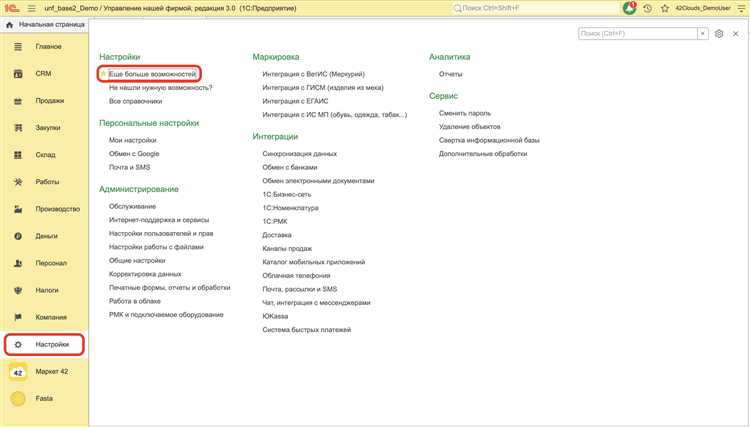Click the Поиск (Ctrl+F) input field
750x427 pixels.
tap(638, 33)
